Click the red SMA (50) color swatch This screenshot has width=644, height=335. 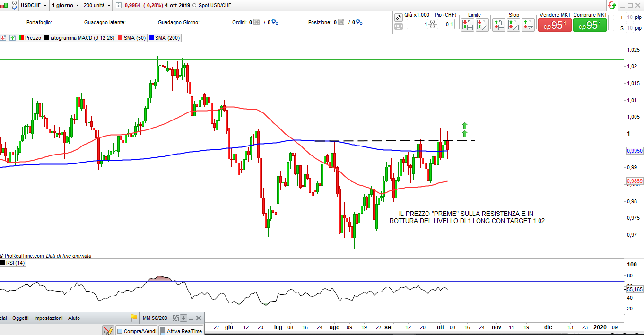coord(120,38)
